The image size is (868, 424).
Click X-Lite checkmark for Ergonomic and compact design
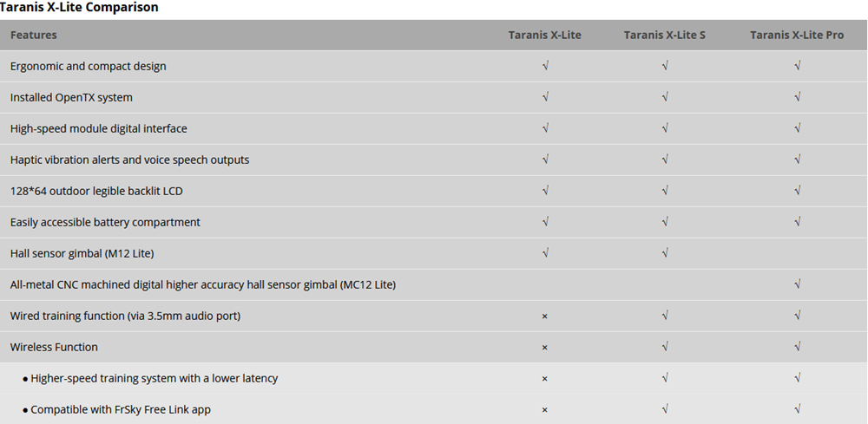(x=544, y=66)
